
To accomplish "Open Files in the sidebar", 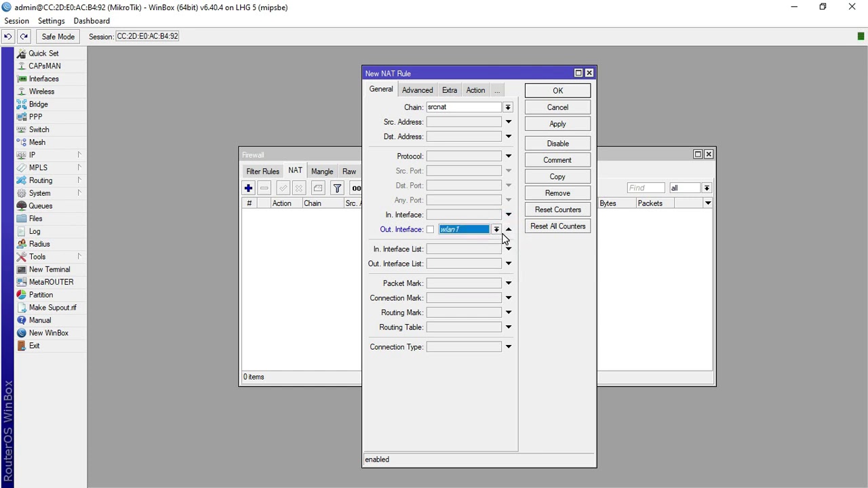I will coord(35,218).
